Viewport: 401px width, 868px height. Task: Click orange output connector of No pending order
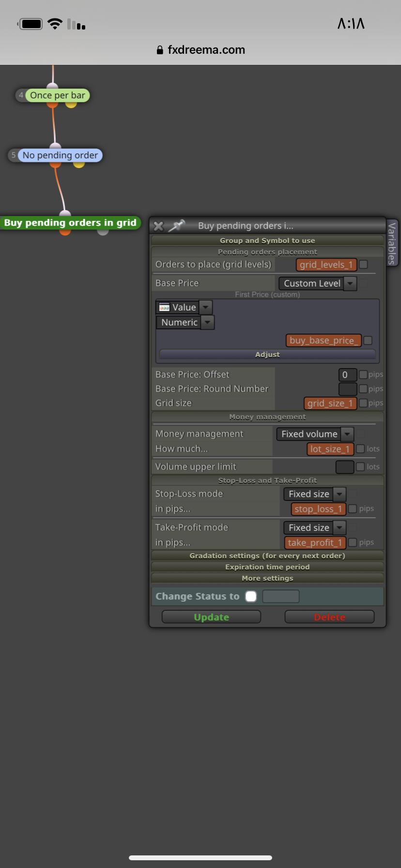[x=55, y=164]
